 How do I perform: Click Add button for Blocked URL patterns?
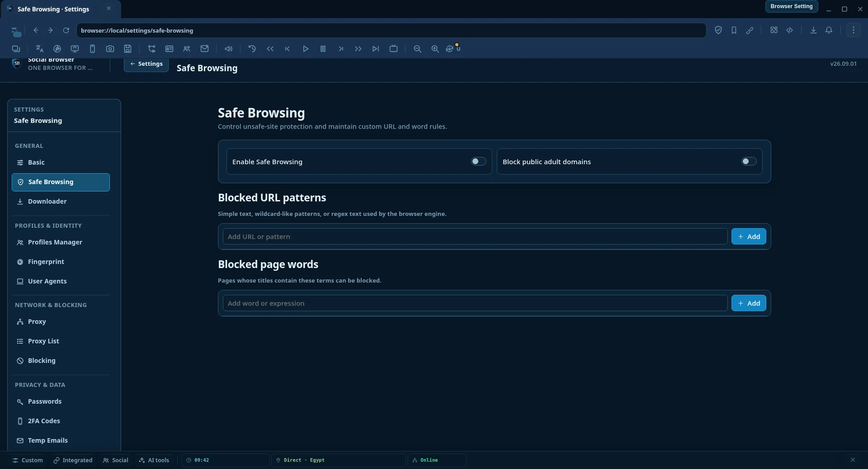[x=749, y=236]
